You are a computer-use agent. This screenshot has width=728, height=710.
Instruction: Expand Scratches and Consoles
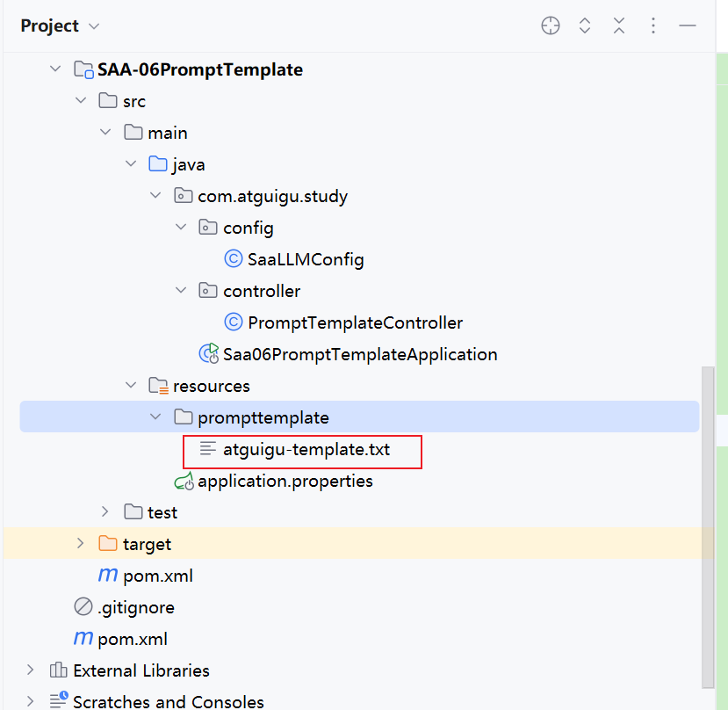(30, 700)
